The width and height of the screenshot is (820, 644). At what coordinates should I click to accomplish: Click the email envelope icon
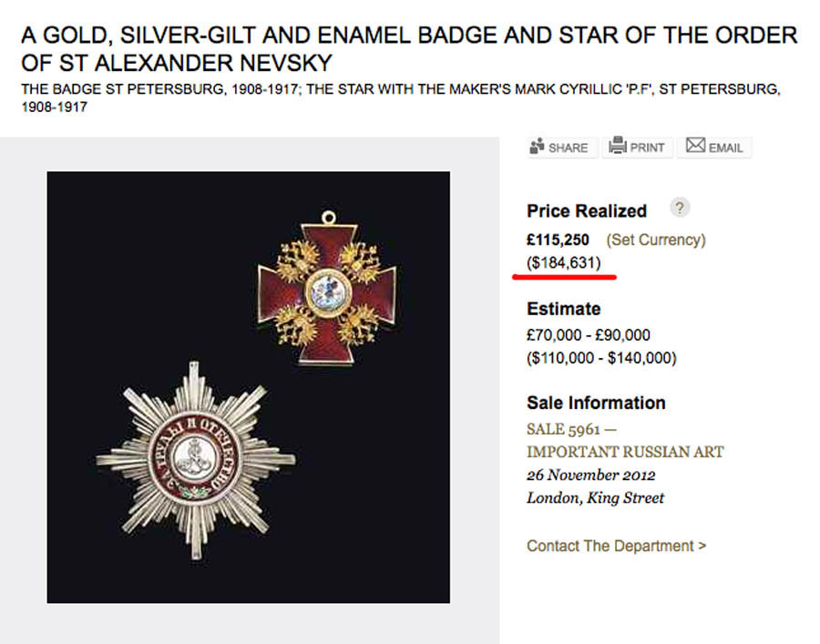696,146
